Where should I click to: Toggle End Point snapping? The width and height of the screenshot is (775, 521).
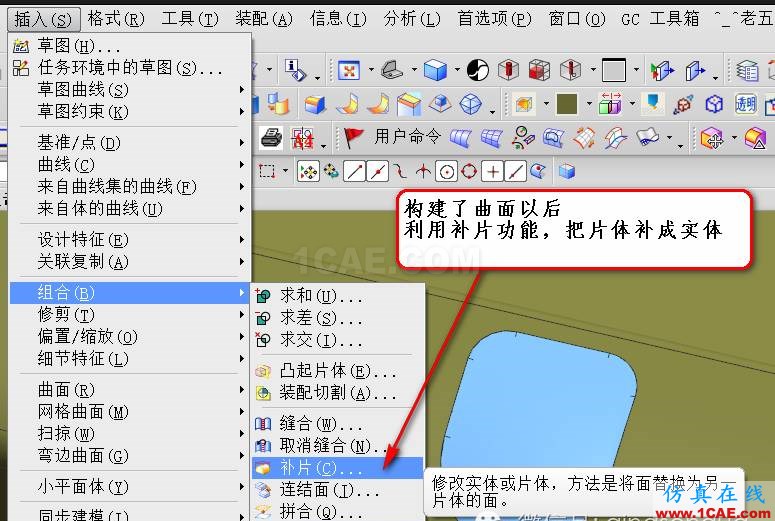click(x=354, y=172)
